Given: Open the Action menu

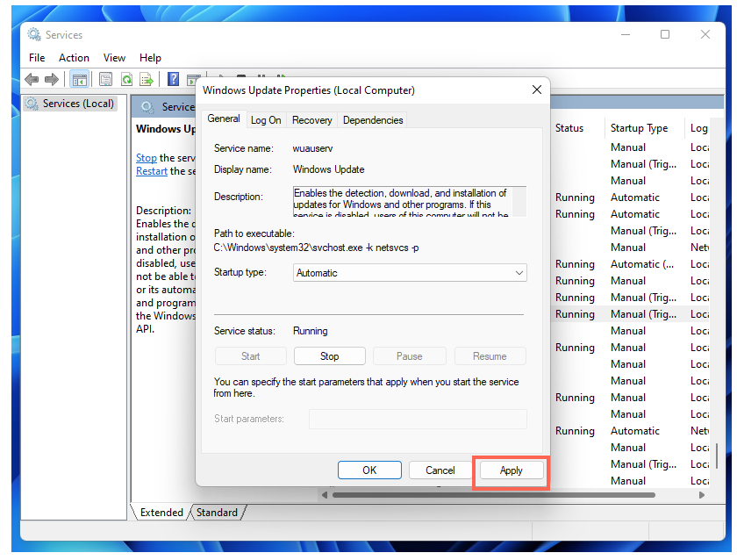Looking at the screenshot, I should point(74,58).
